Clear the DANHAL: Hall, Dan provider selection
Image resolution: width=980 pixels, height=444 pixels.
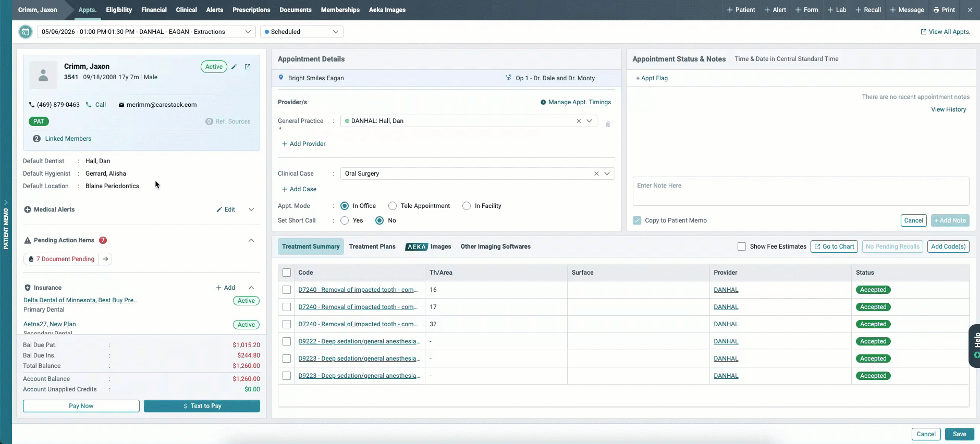[579, 121]
